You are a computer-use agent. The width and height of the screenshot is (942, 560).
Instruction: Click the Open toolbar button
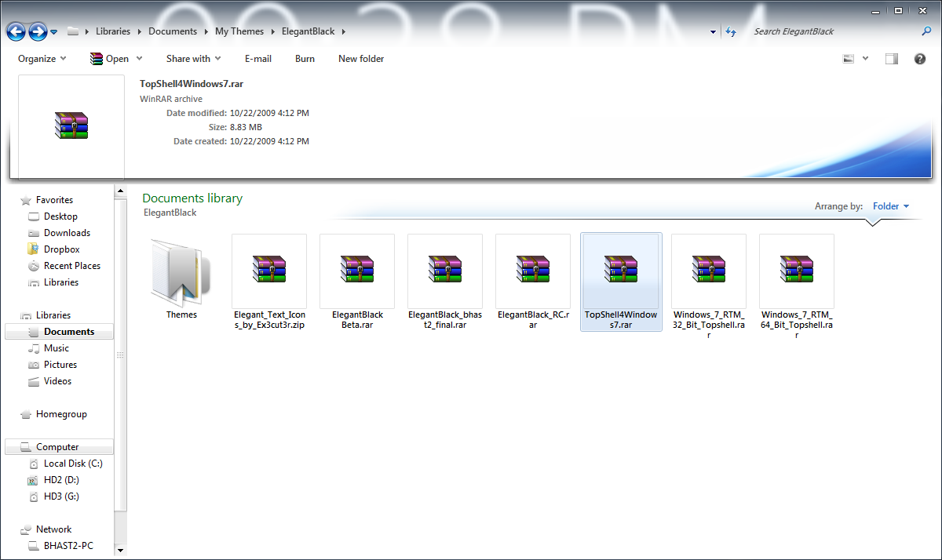coord(110,59)
